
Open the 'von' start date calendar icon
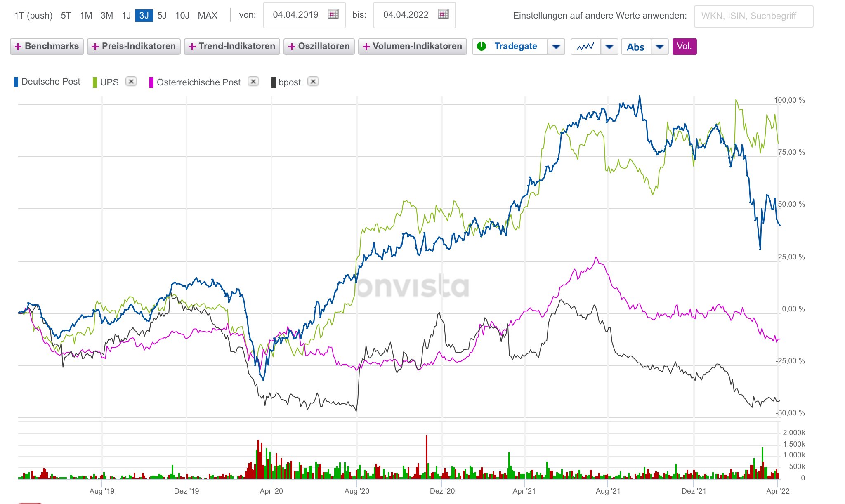[333, 14]
